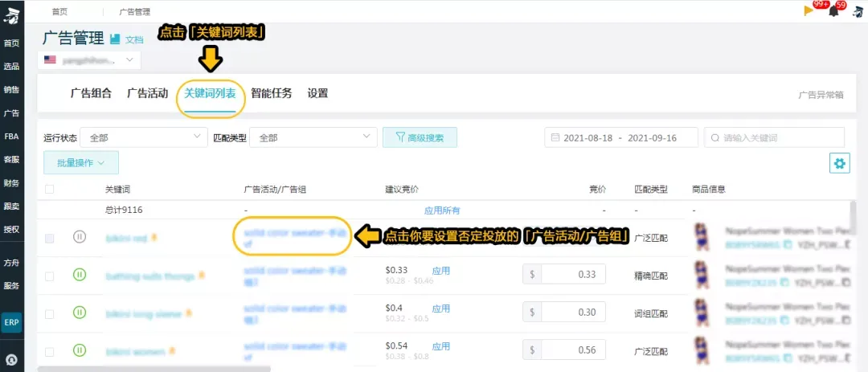This screenshot has height=372, width=868.
Task: Switch to the 广告活动 tab
Action: (148, 93)
